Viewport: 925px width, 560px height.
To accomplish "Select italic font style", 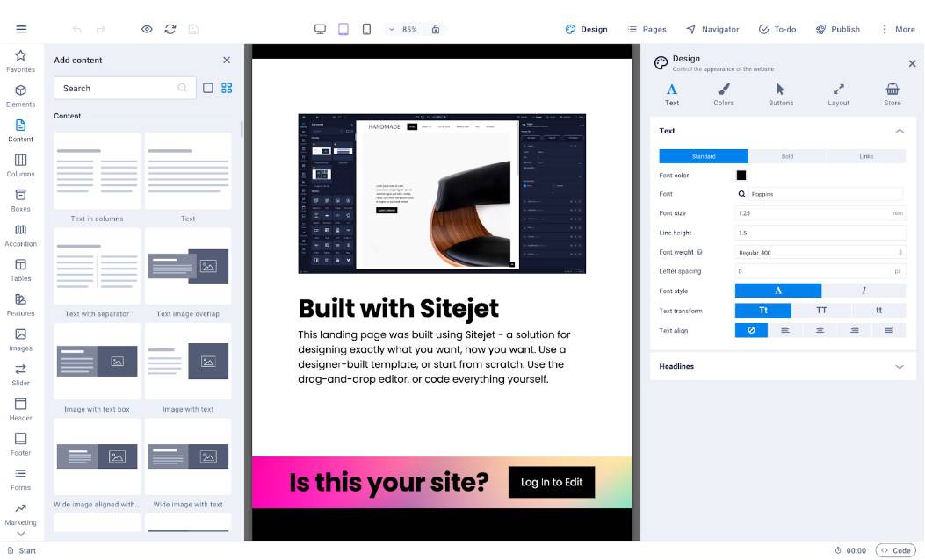I will click(864, 291).
